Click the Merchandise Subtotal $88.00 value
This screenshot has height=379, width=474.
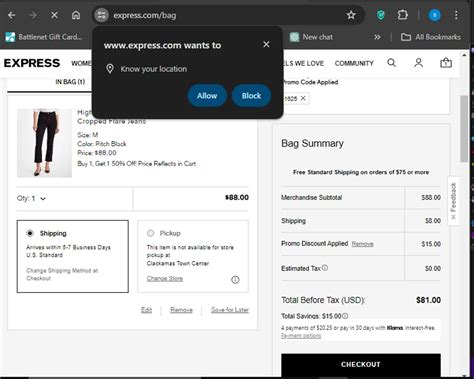point(431,198)
